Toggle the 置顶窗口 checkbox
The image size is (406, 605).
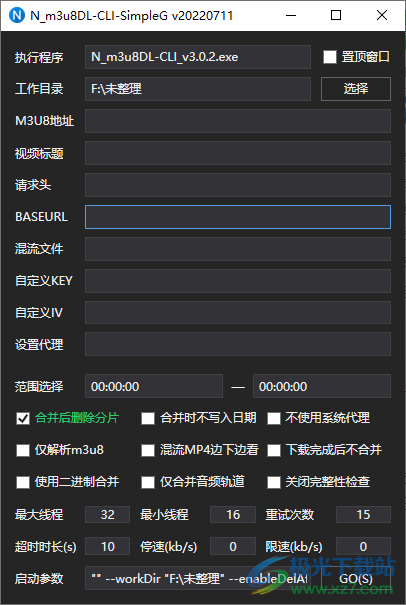pos(330,57)
